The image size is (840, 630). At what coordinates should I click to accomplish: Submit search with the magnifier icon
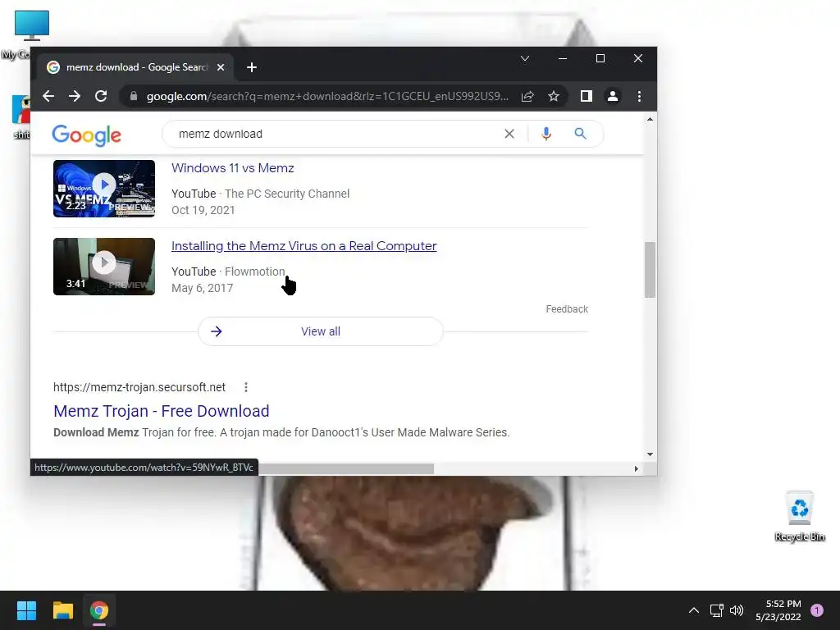pyautogui.click(x=580, y=134)
